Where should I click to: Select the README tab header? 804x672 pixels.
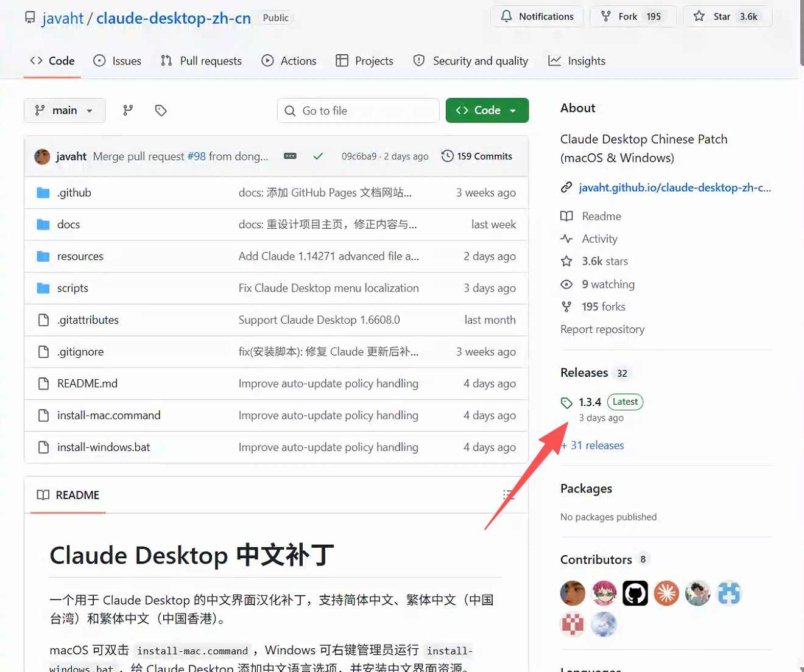68,495
